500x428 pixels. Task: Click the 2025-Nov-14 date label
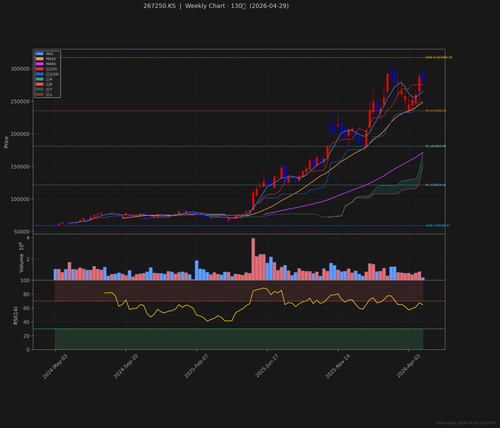click(x=338, y=366)
